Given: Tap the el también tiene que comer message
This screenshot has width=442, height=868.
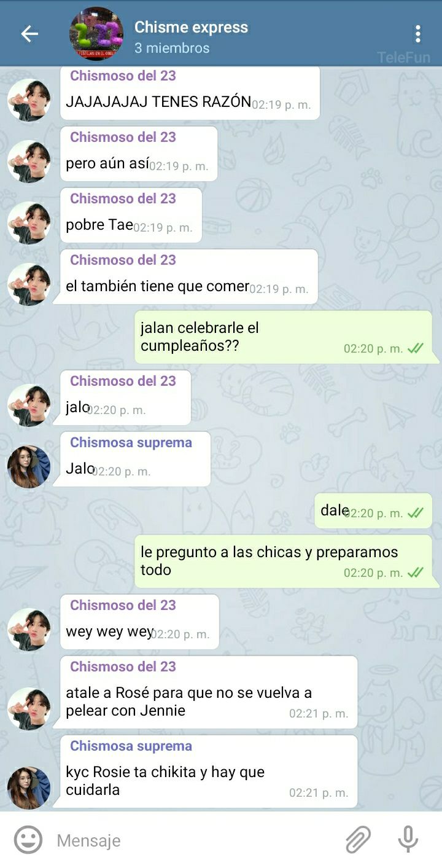Looking at the screenshot, I should point(189,276).
